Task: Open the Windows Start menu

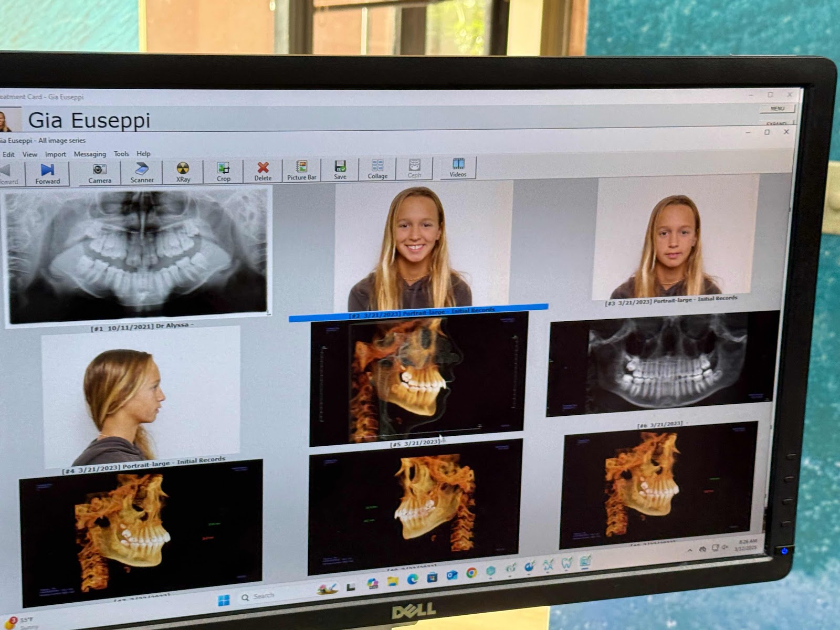Action: click(x=224, y=600)
